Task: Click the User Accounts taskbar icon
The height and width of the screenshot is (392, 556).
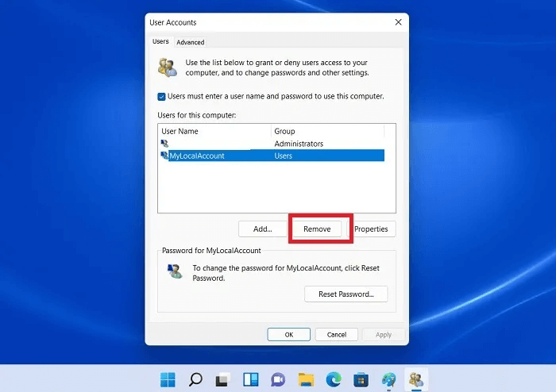Action: click(x=415, y=379)
